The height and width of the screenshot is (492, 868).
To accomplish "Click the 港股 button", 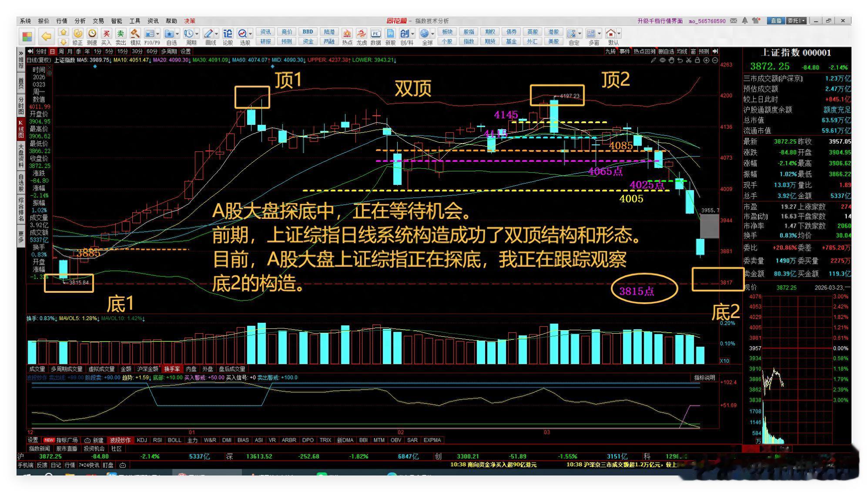I will point(553,32).
